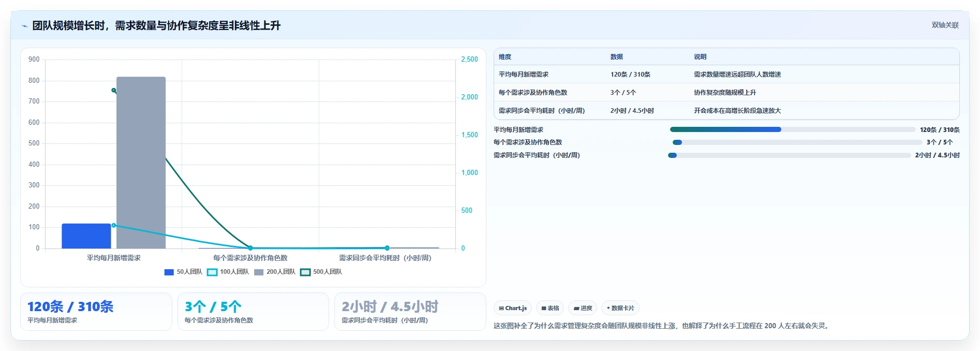Click the 双轴关联 tag
The width and height of the screenshot is (980, 351).
(x=945, y=25)
